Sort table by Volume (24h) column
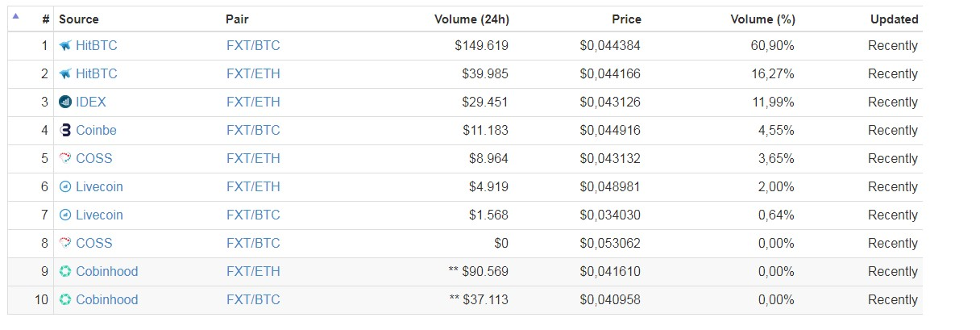The height and width of the screenshot is (330, 980). click(471, 19)
